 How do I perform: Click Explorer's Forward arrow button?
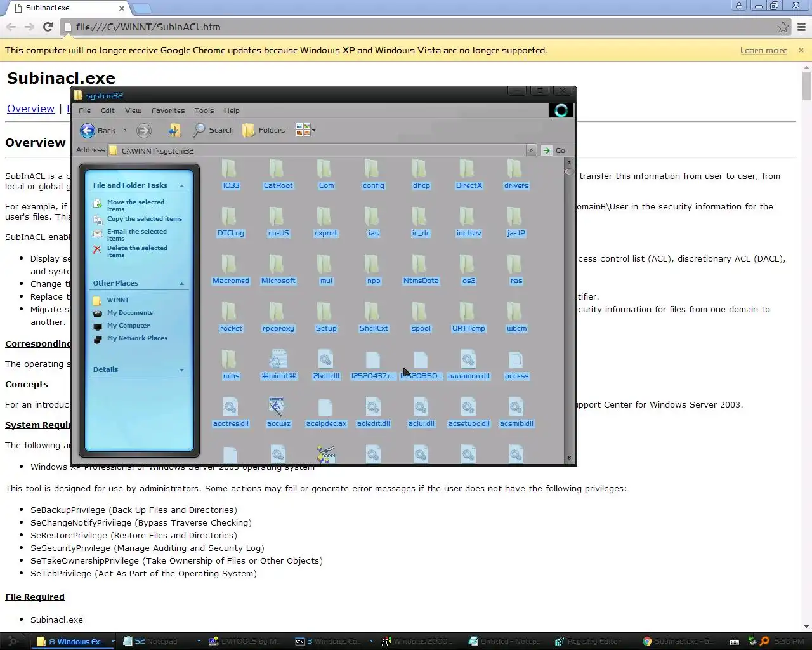tap(144, 131)
